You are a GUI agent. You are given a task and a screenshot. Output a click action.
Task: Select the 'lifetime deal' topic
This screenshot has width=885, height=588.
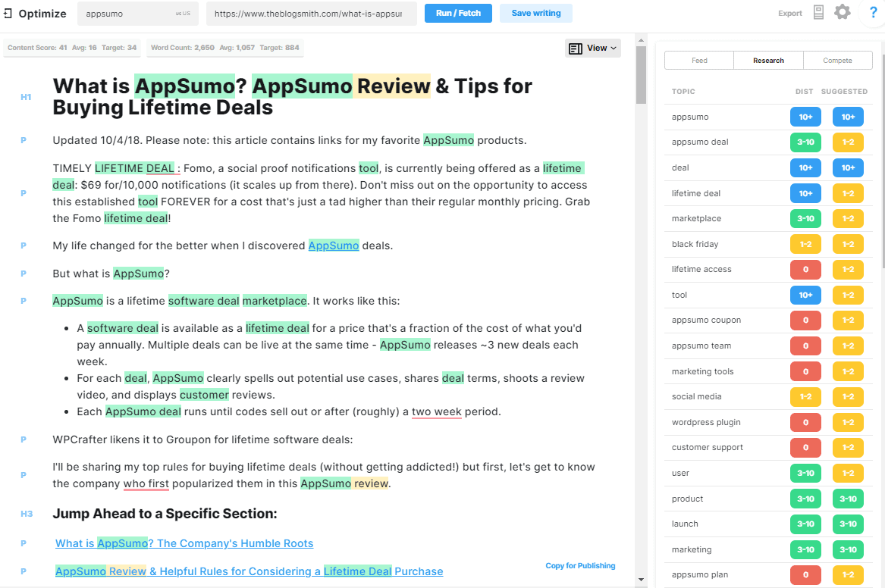[768, 192]
